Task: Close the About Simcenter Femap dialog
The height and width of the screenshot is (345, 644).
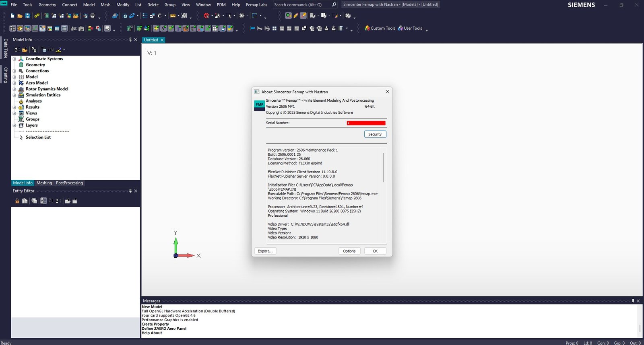Action: (387, 92)
